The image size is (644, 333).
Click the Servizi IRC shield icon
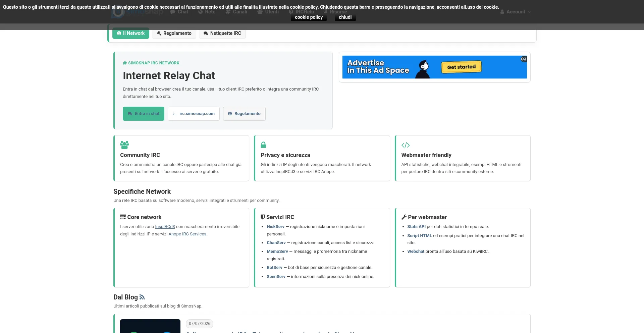coord(263,217)
